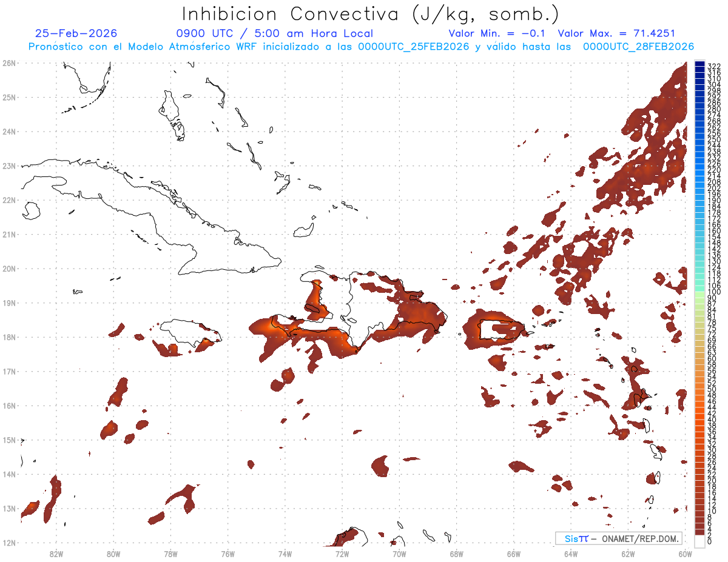Select the "22N" latitude label

[x=8, y=200]
